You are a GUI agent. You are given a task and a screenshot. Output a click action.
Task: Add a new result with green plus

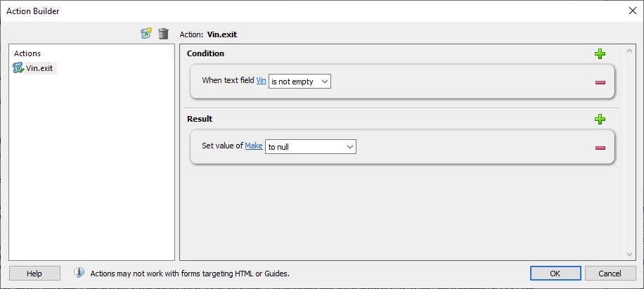[x=600, y=120]
